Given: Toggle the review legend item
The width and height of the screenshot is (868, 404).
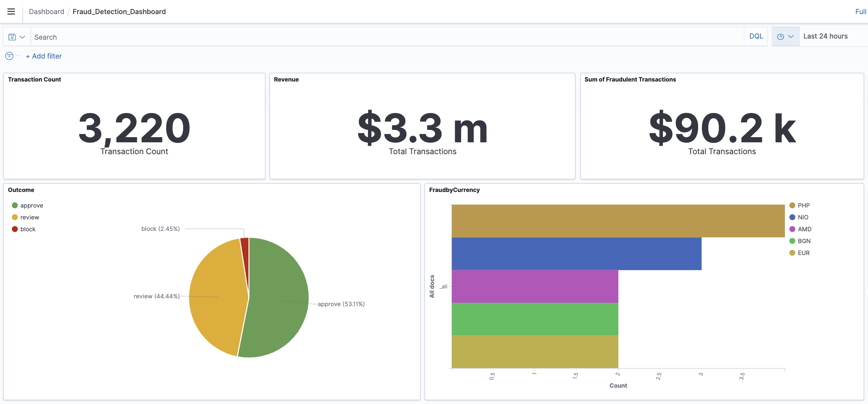Looking at the screenshot, I should (x=30, y=218).
